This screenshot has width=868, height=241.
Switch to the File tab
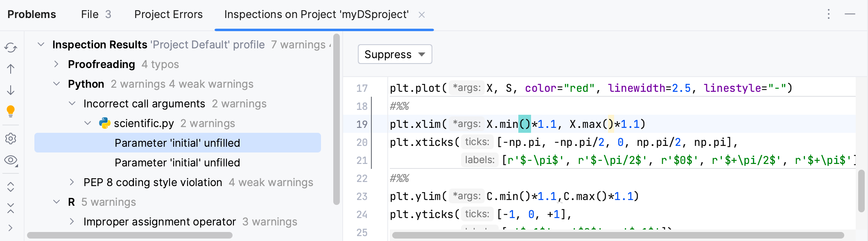(96, 14)
